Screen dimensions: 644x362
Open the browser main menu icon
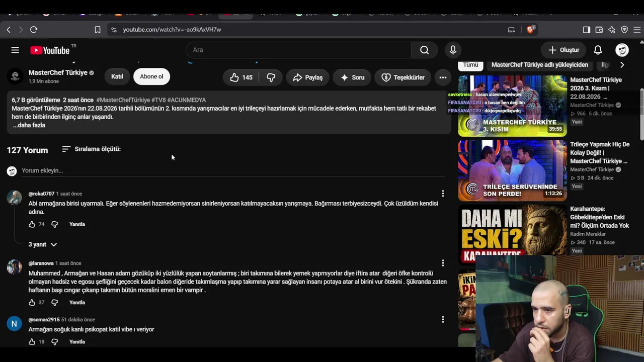pos(637,30)
